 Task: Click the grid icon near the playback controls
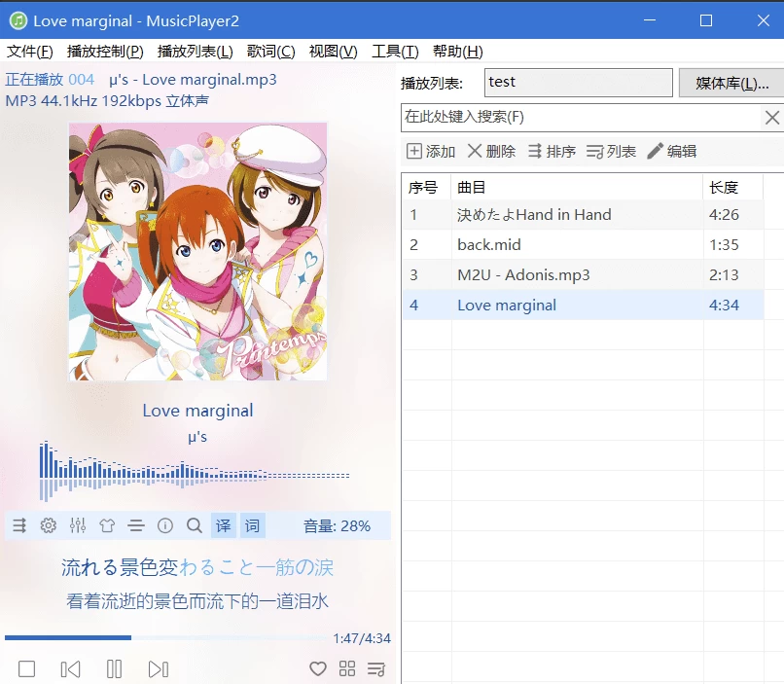click(x=347, y=668)
